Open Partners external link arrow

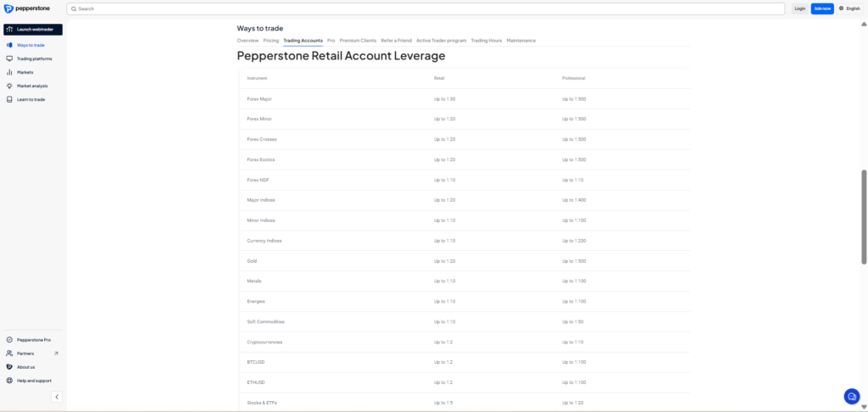click(56, 354)
